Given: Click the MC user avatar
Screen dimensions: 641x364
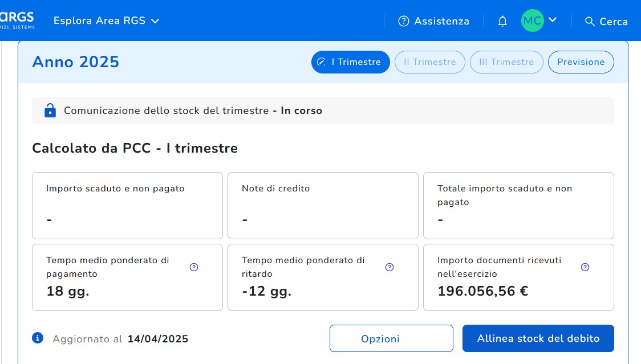Looking at the screenshot, I should click(532, 21).
